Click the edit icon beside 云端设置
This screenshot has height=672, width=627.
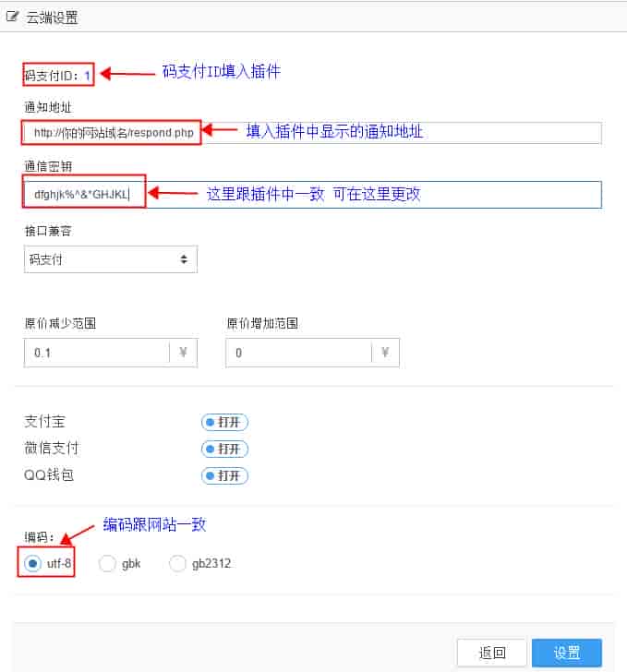point(13,16)
